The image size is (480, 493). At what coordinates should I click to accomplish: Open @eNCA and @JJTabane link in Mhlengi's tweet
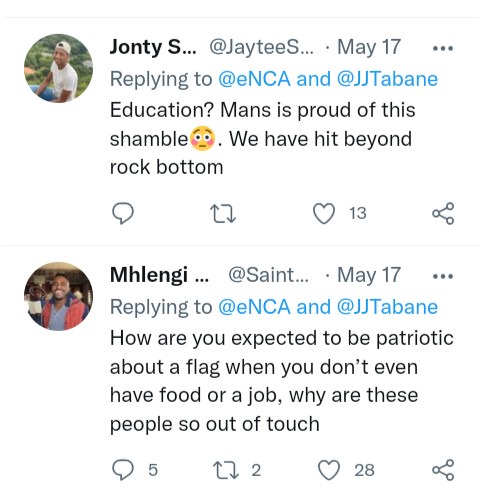pos(328,307)
